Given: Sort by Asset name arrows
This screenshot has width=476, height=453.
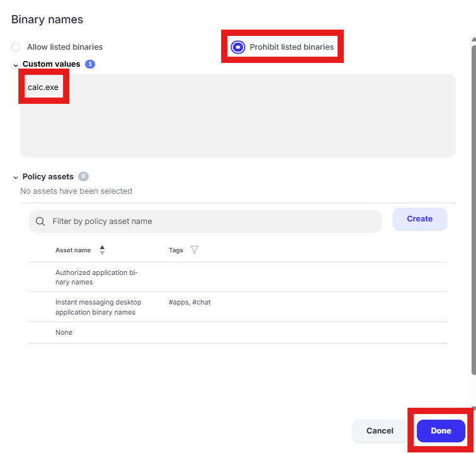Looking at the screenshot, I should point(102,250).
